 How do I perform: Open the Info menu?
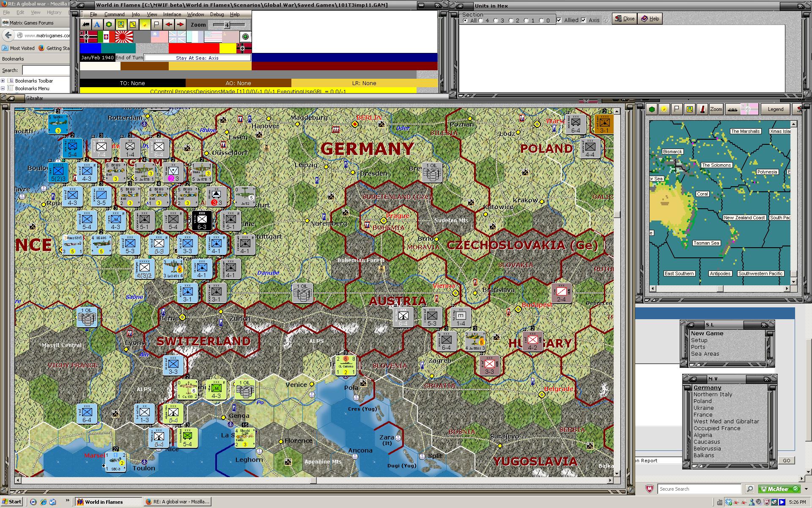tap(136, 14)
